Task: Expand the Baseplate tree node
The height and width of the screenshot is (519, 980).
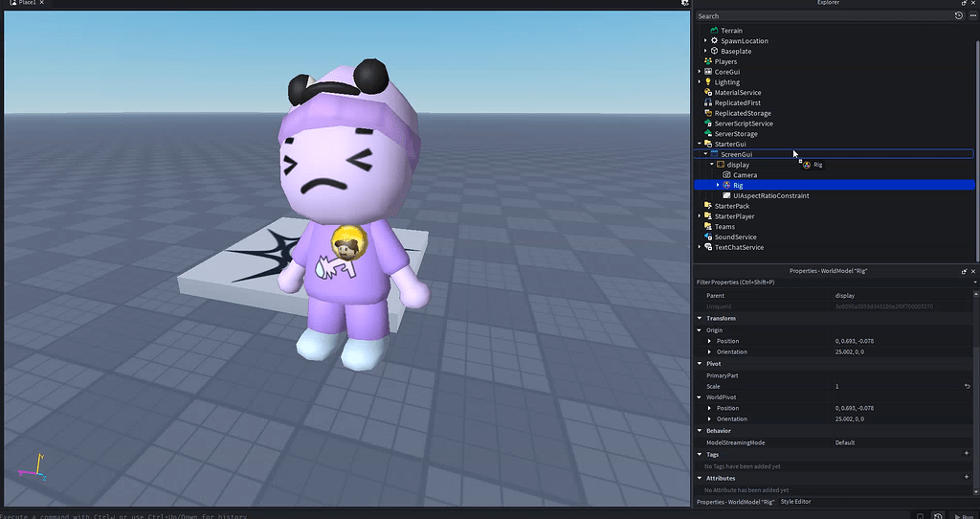Action: pos(705,52)
